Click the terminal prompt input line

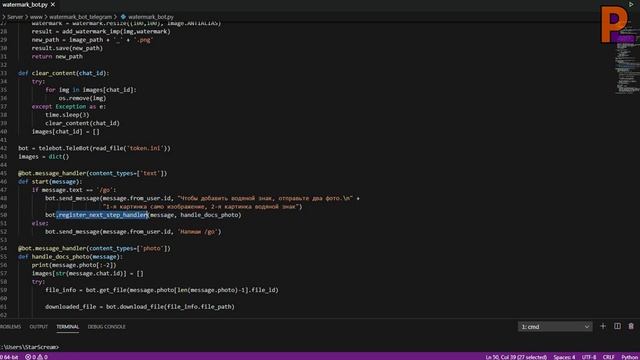[x=30, y=347]
